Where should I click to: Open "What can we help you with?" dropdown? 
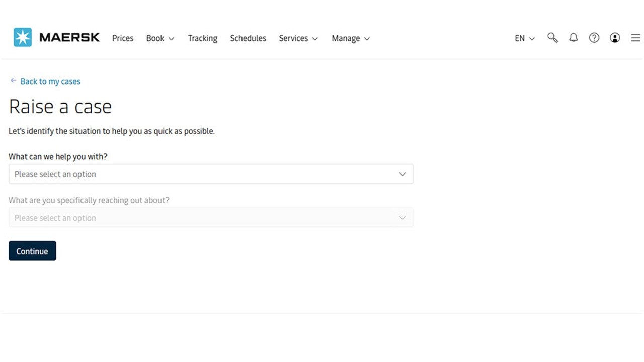[211, 174]
